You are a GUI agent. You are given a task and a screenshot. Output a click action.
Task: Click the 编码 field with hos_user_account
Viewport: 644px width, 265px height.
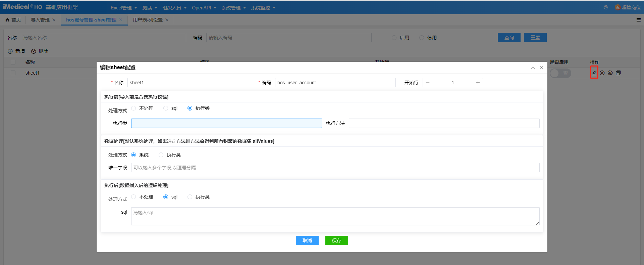335,83
